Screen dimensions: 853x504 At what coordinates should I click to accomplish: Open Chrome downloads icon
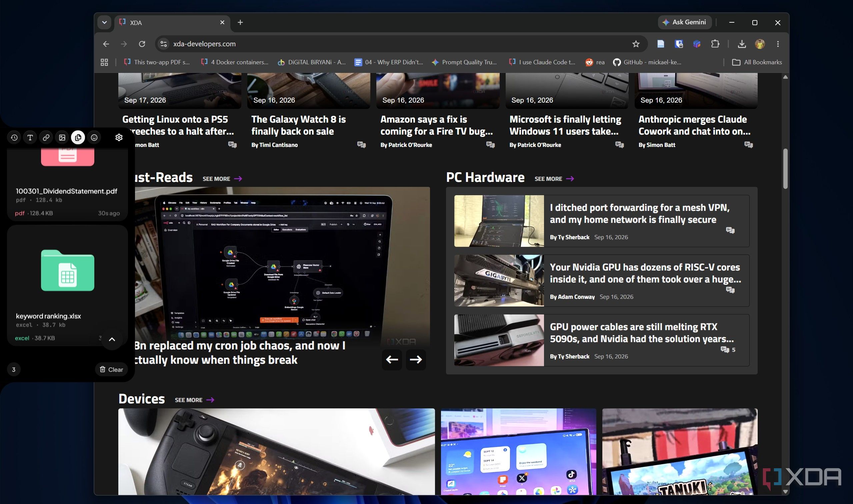[x=742, y=44]
